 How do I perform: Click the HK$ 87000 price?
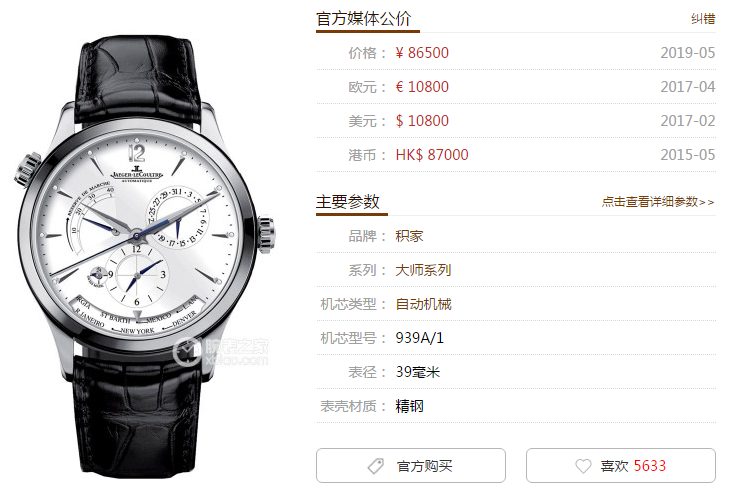pyautogui.click(x=432, y=155)
